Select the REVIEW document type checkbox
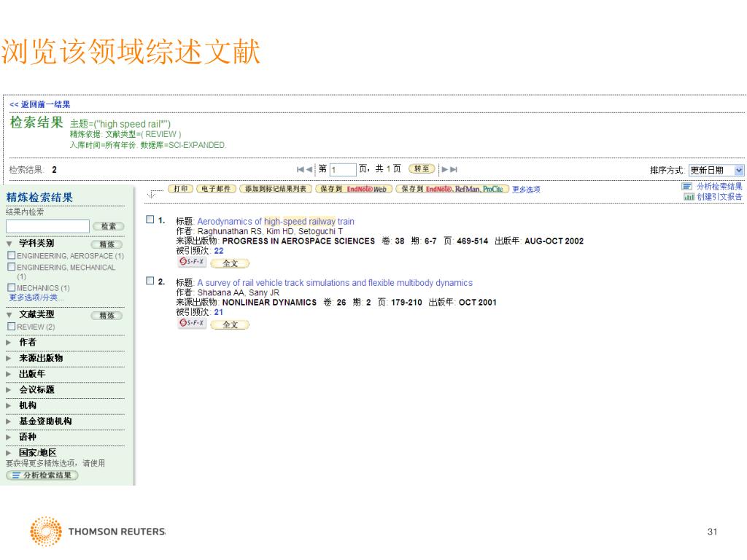This screenshot has height=560, width=747. 11,327
